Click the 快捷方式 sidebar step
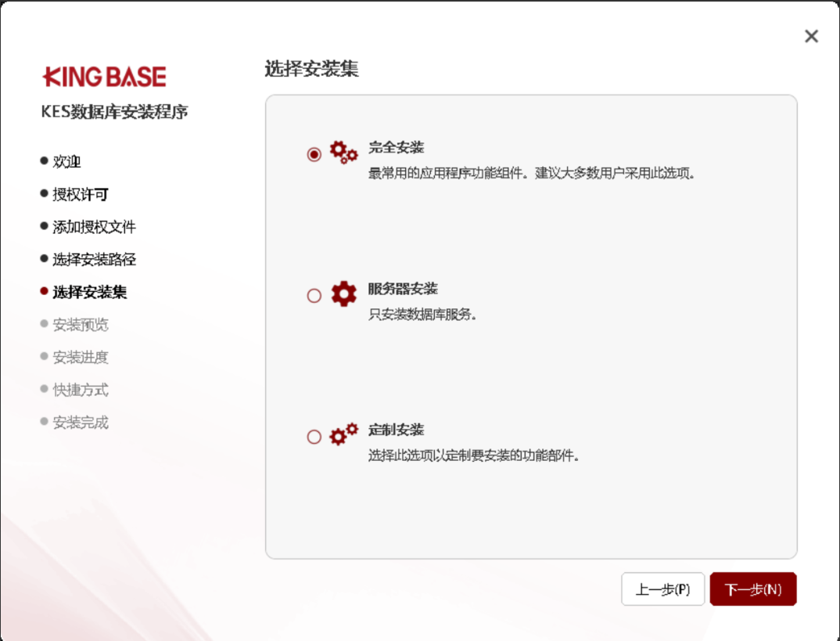This screenshot has width=840, height=641. tap(81, 390)
